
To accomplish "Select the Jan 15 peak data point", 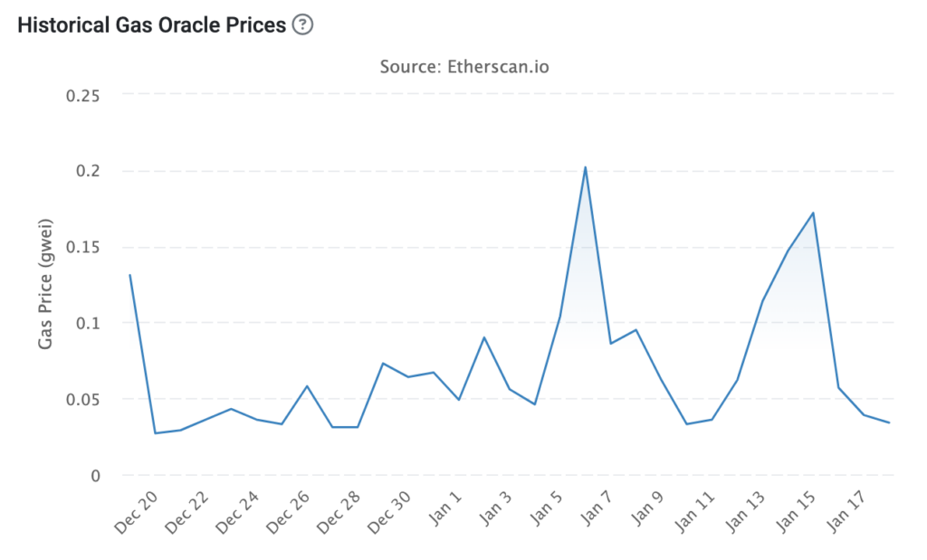I will point(814,214).
